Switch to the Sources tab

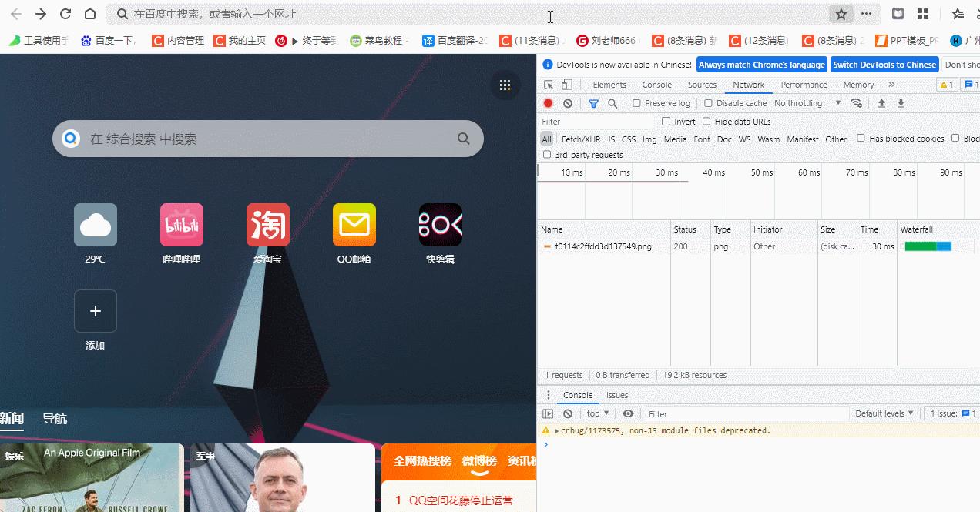[x=702, y=85]
